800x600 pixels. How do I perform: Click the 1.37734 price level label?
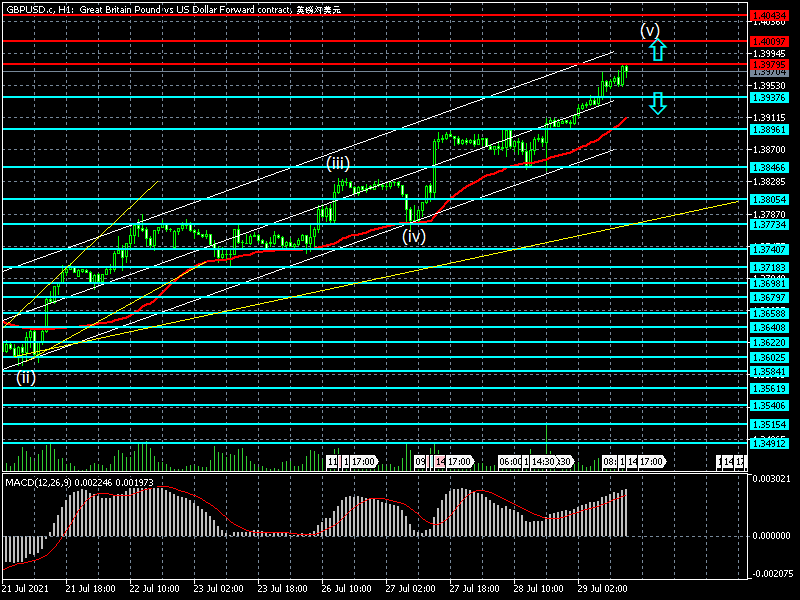click(770, 225)
